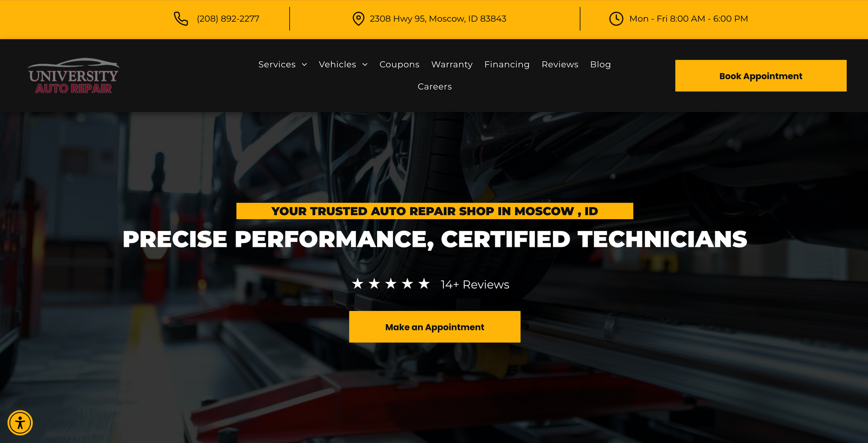The width and height of the screenshot is (868, 443).
Task: Click the Make an Appointment button
Action: tap(434, 326)
